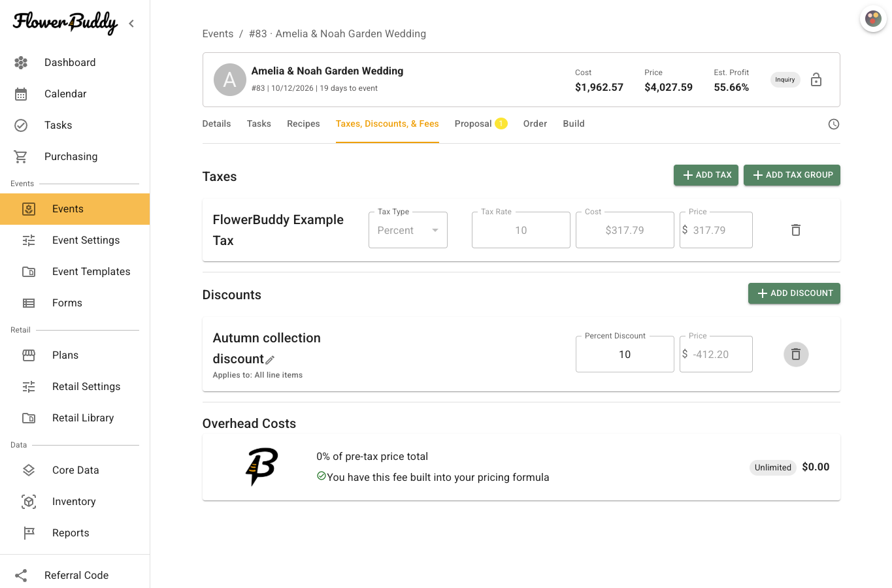Open retail Plans
Image resolution: width=892 pixels, height=588 pixels.
[74, 355]
